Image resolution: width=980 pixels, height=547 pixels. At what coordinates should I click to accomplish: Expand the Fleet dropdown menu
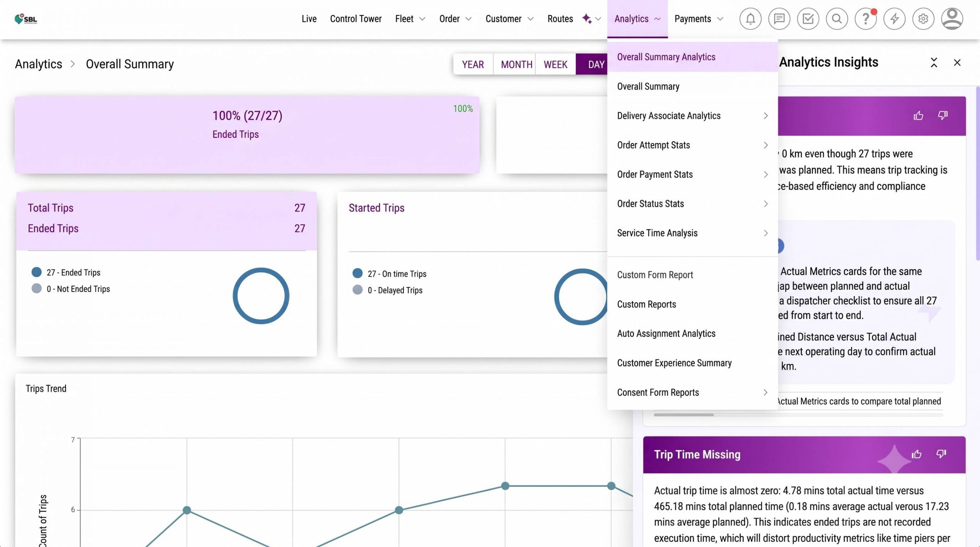410,19
